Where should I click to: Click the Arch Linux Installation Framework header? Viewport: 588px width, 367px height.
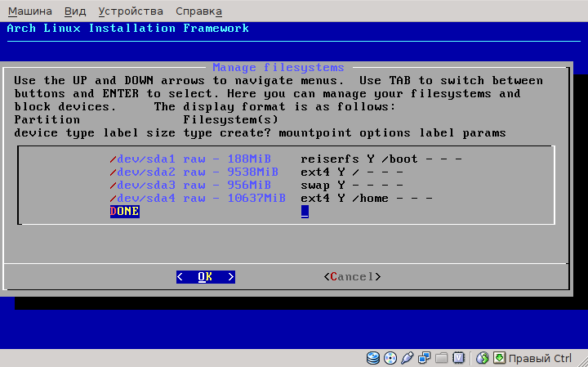(x=128, y=28)
